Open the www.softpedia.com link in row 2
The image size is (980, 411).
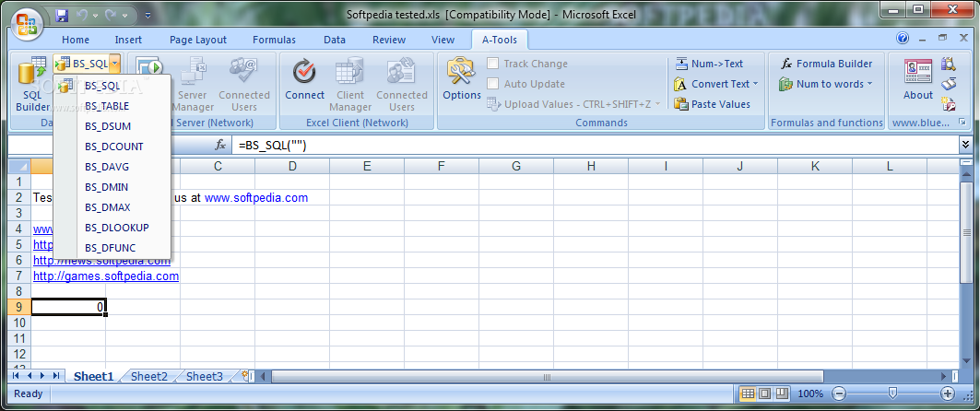pos(256,198)
